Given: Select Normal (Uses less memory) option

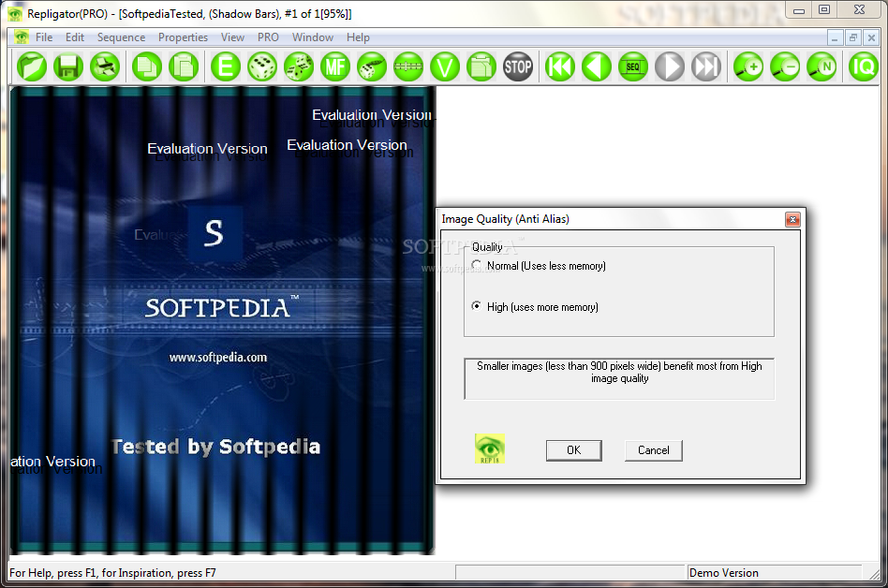Looking at the screenshot, I should [x=539, y=265].
